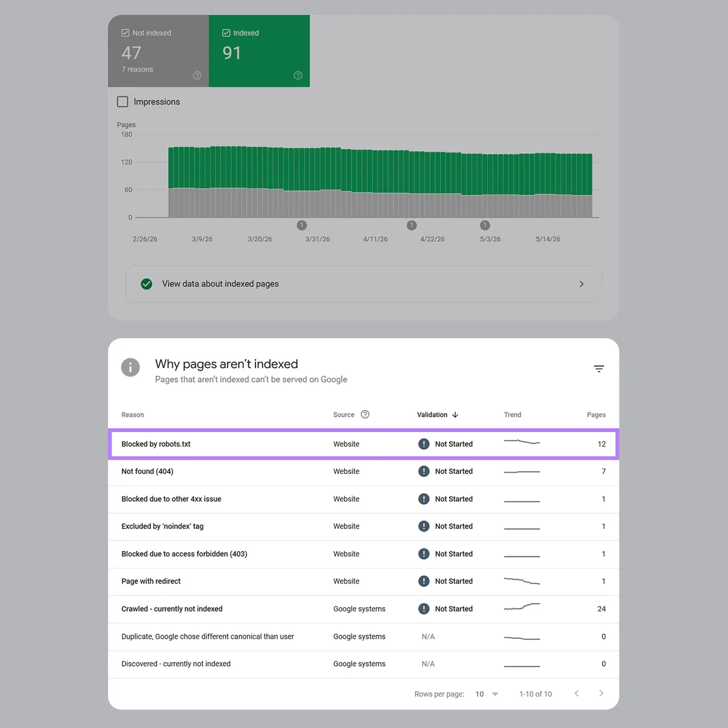The width and height of the screenshot is (728, 728).
Task: Toggle the Not indexed checkbox
Action: pos(126,33)
